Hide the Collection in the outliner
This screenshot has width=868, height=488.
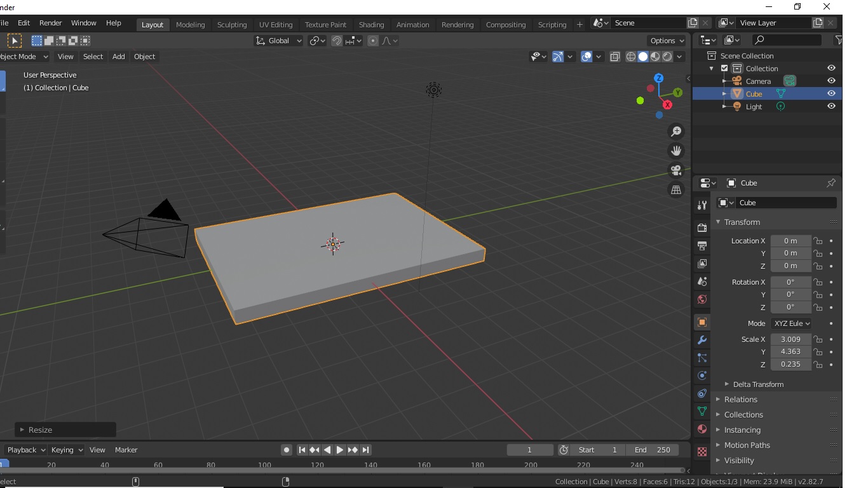pyautogui.click(x=831, y=68)
